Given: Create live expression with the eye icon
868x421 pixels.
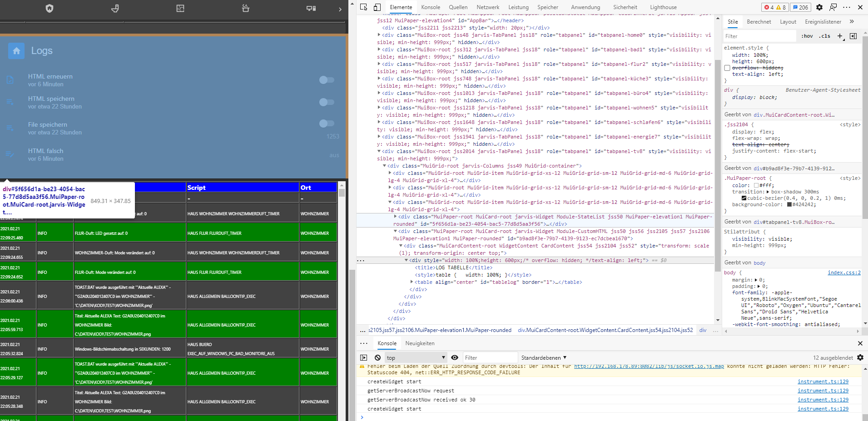Looking at the screenshot, I should 455,358.
